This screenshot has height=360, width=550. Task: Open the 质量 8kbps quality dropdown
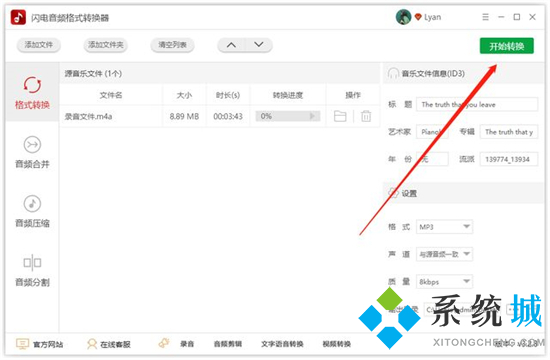[444, 281]
